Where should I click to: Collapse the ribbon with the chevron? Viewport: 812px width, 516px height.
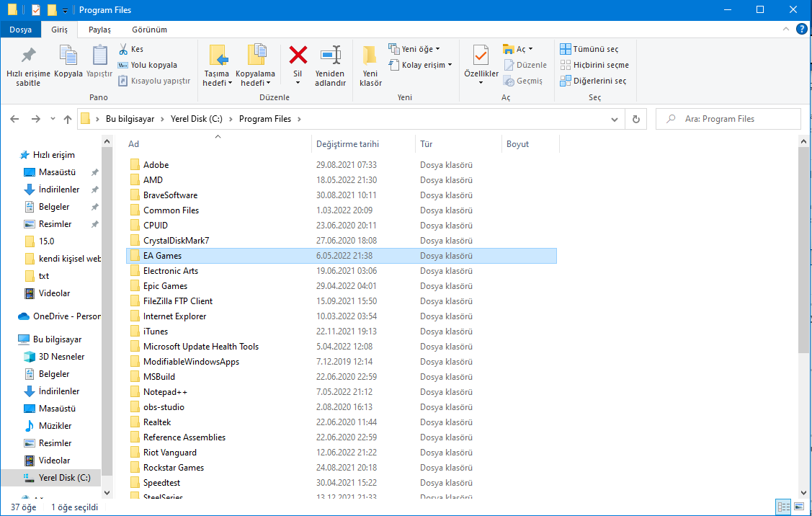pos(785,29)
